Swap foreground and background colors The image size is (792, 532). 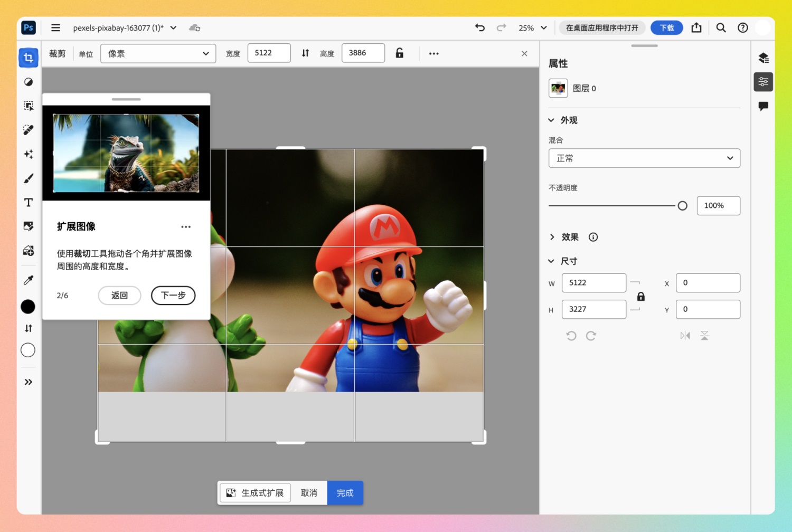[29, 328]
